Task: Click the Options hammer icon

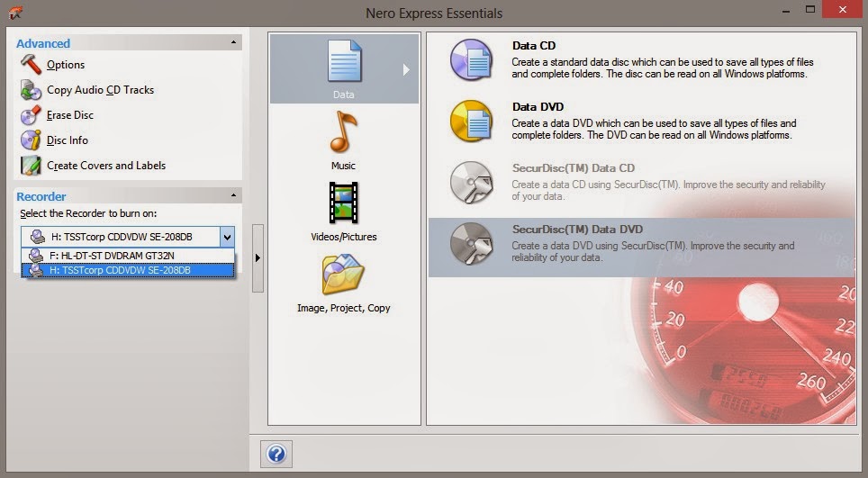Action: pyautogui.click(x=31, y=64)
